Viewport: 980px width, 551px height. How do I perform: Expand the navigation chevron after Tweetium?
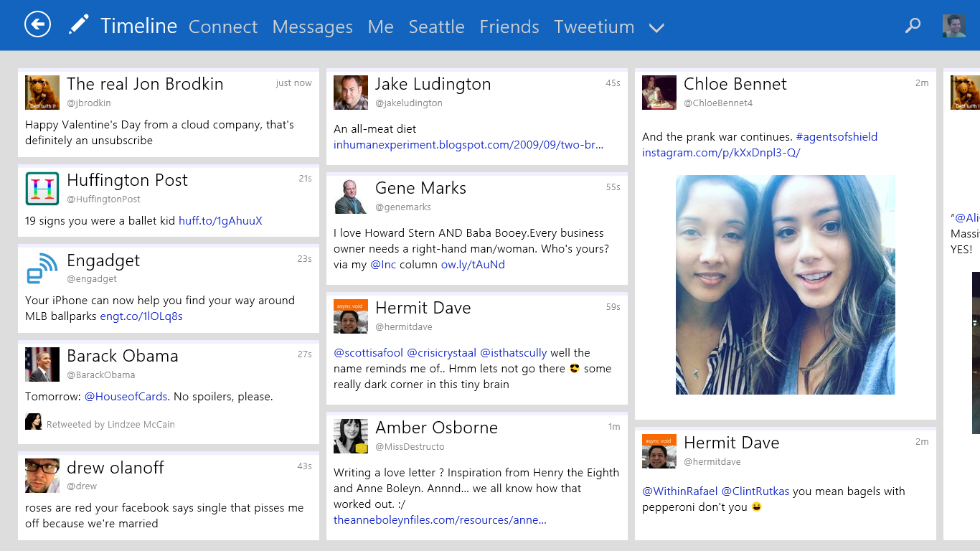point(656,28)
